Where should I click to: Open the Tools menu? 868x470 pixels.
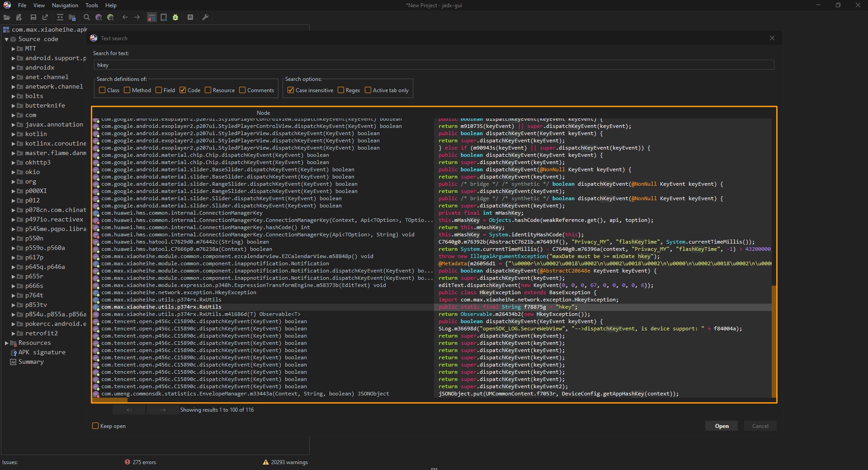(92, 5)
